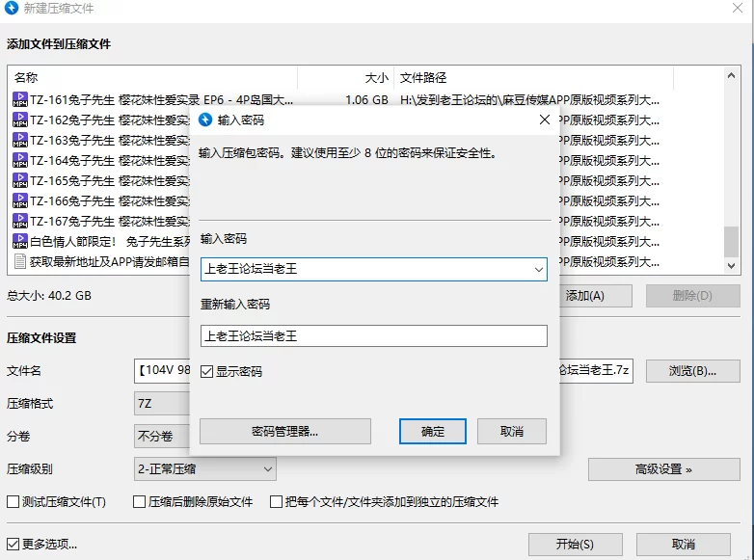The width and height of the screenshot is (754, 560).
Task: Click the app logo in 输入密码 dialog title
Action: [x=205, y=120]
